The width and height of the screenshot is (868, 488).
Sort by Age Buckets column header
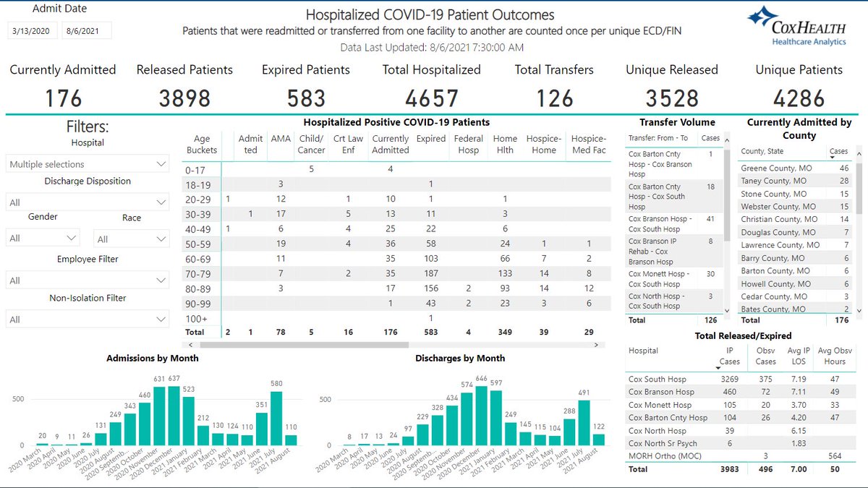202,145
